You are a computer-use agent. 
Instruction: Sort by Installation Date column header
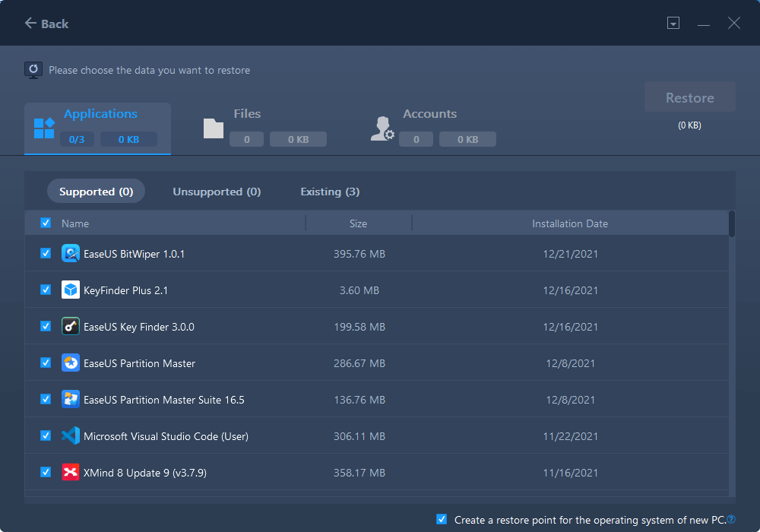point(570,223)
